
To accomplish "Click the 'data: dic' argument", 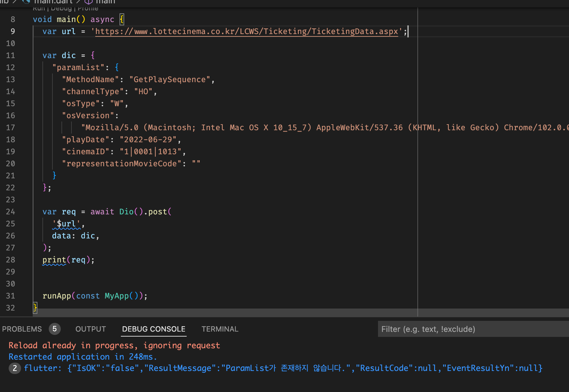I will click(x=73, y=236).
